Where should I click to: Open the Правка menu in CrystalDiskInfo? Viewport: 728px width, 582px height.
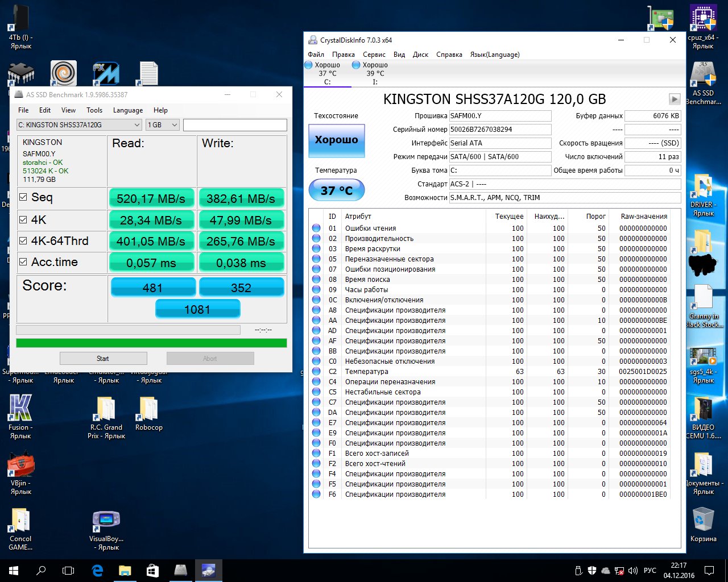coord(344,55)
